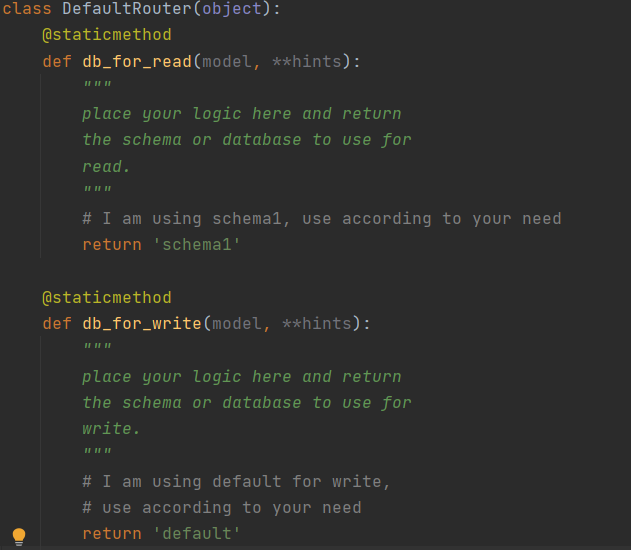This screenshot has height=550, width=631.
Task: Click the def keyword before db_for_write
Action: [x=56, y=324]
